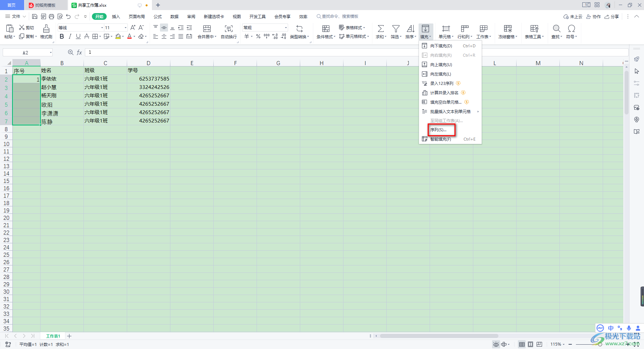Click the Type Conversion icon
The image size is (644, 349).
coord(300,29)
